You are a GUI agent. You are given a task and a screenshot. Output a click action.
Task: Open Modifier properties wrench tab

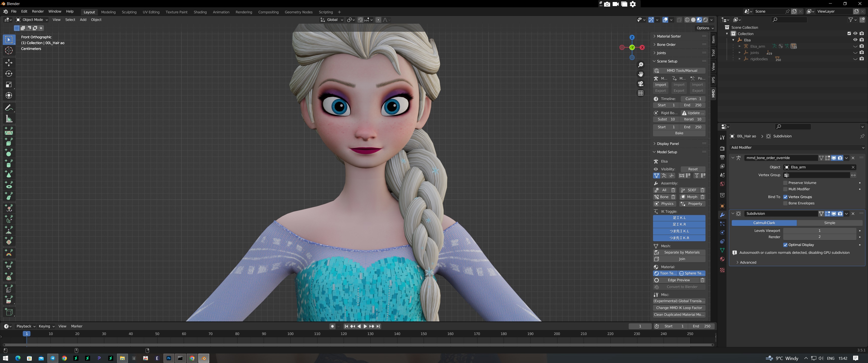pos(722,215)
